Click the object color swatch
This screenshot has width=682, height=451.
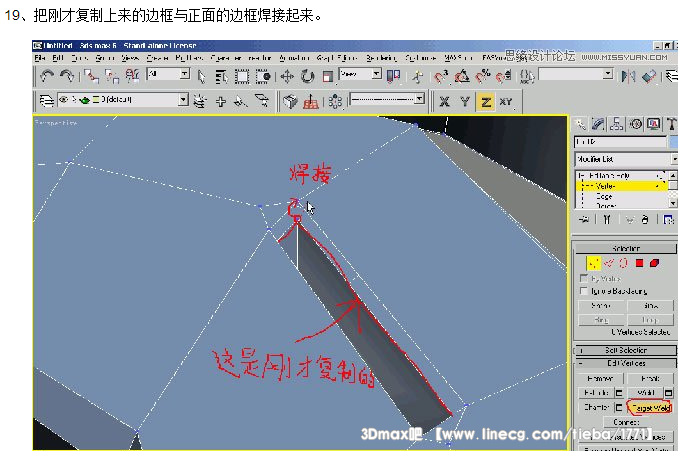[x=673, y=142]
